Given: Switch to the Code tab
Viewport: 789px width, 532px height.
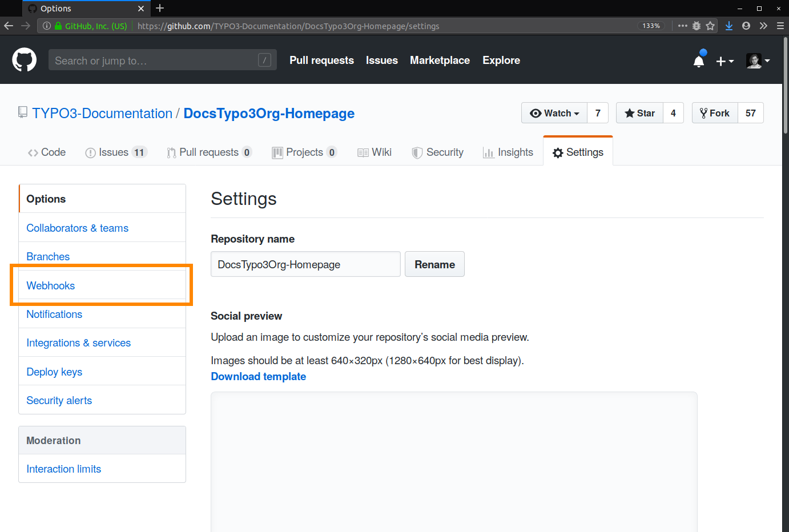Looking at the screenshot, I should [x=47, y=152].
